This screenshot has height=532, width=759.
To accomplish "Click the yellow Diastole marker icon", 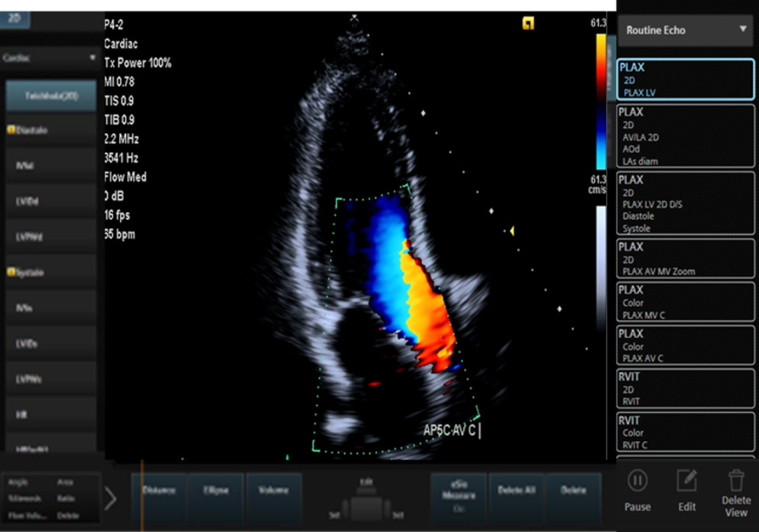I will coord(11,130).
